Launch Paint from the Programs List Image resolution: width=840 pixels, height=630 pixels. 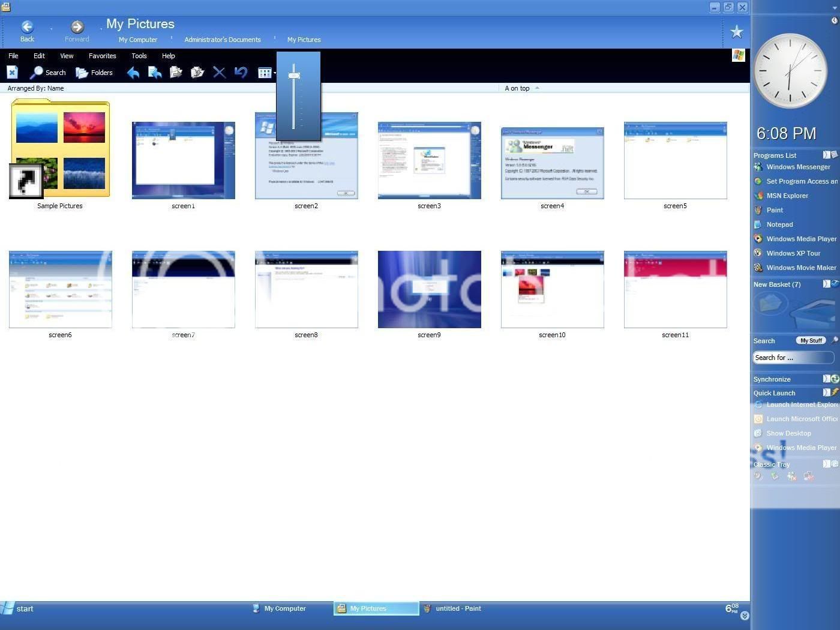pos(774,210)
